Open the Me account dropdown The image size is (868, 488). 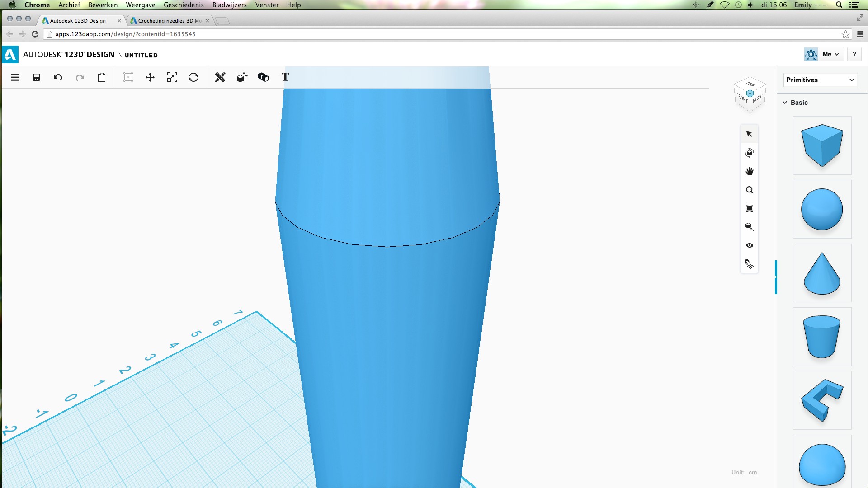[830, 54]
